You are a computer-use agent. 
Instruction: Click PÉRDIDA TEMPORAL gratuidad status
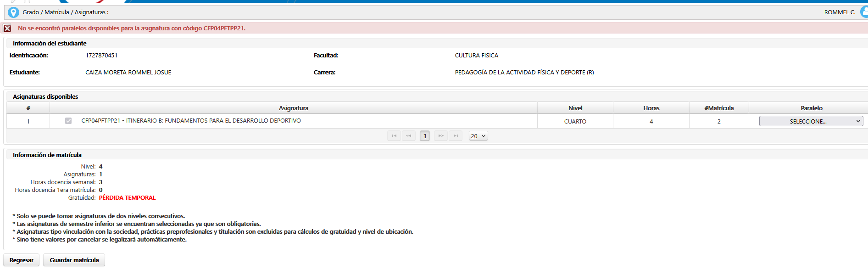click(128, 198)
